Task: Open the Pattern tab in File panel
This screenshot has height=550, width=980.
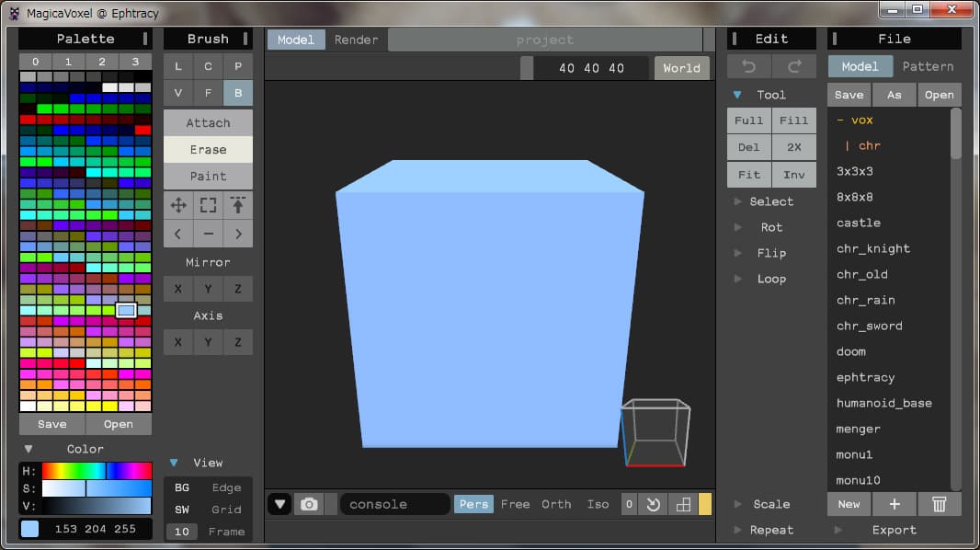Action: (928, 66)
